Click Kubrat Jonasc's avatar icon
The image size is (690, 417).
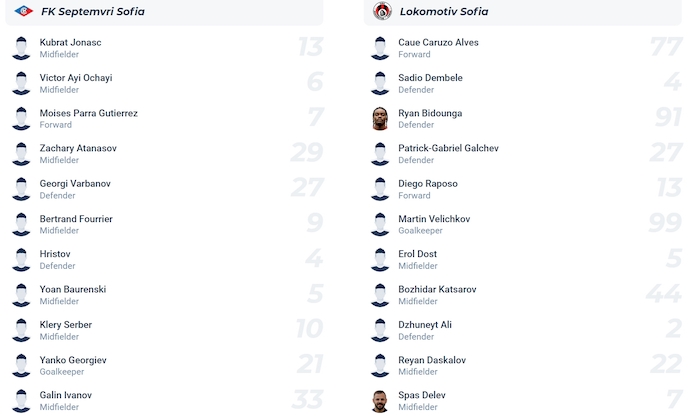point(21,48)
